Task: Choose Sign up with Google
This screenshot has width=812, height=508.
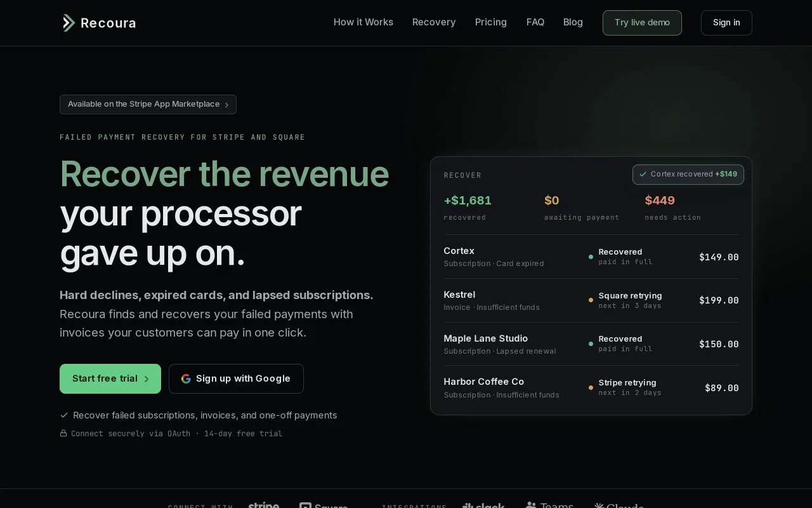Action: click(x=236, y=378)
